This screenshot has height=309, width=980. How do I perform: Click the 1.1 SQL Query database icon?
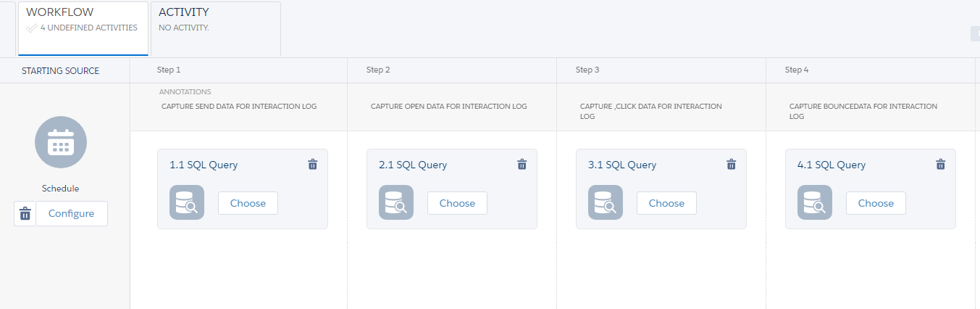click(187, 202)
